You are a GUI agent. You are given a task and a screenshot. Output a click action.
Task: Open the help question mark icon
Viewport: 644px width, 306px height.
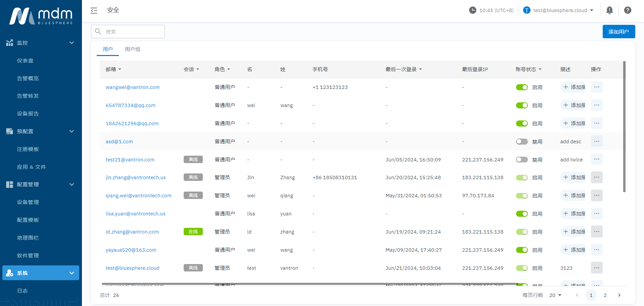point(627,10)
